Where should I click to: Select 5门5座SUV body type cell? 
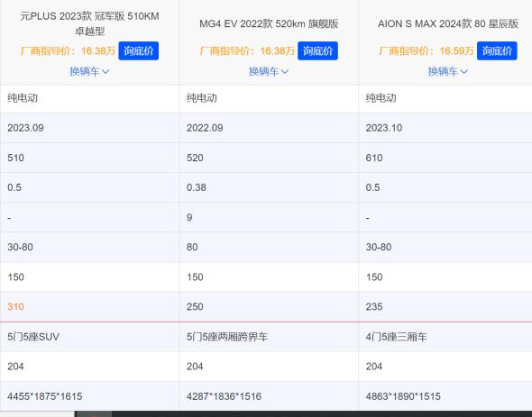click(89, 337)
